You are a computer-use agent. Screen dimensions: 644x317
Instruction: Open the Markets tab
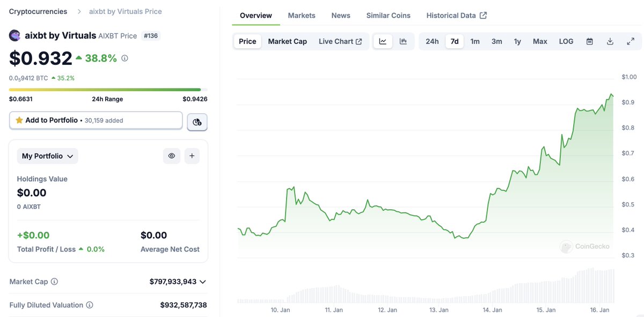302,16
